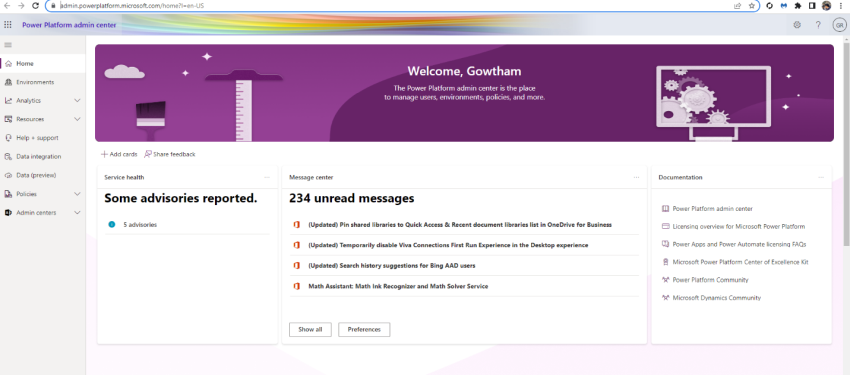Open Microsoft Dynamics Community link
Image resolution: width=850 pixels, height=375 pixels.
click(717, 298)
